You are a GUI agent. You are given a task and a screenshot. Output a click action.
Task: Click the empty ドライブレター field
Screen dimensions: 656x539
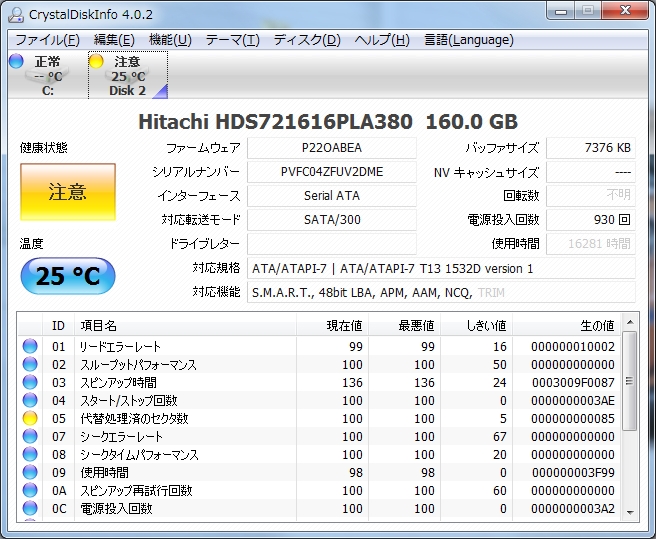click(332, 244)
